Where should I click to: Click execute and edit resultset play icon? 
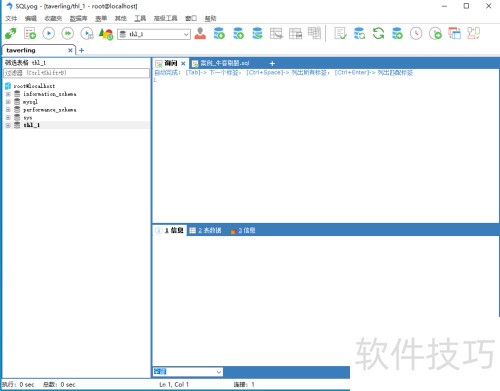click(x=87, y=34)
